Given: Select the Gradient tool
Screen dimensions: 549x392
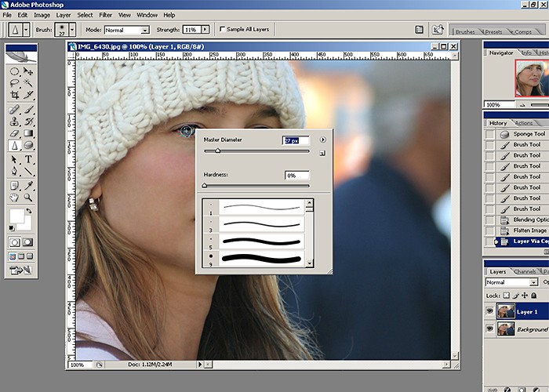Looking at the screenshot, I should point(28,133).
